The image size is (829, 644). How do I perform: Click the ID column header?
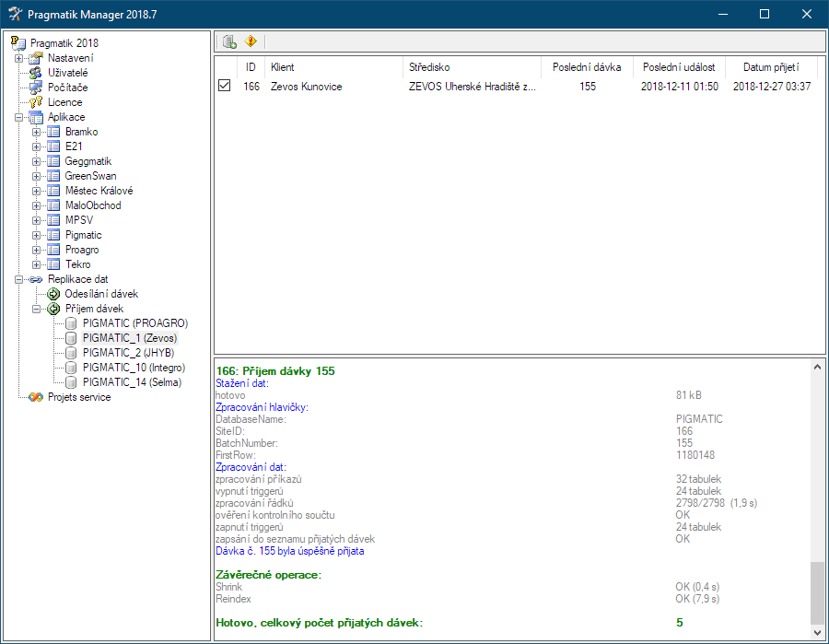(251, 67)
